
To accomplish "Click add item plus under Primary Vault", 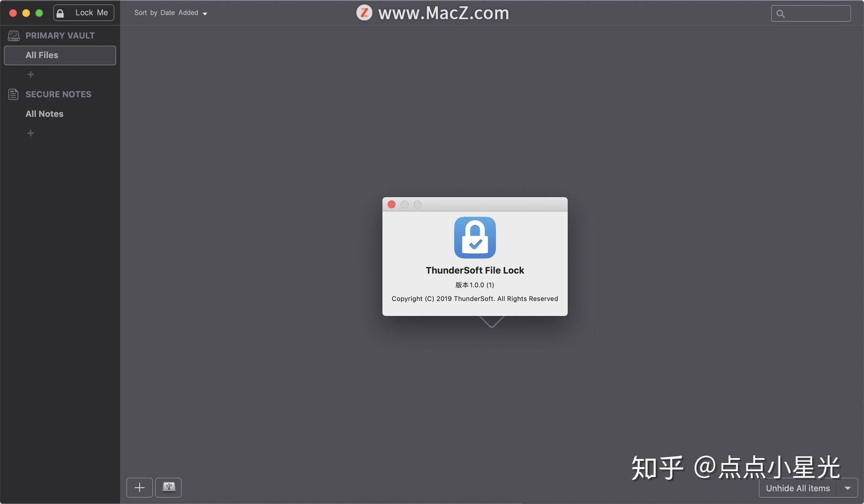I will [30, 74].
